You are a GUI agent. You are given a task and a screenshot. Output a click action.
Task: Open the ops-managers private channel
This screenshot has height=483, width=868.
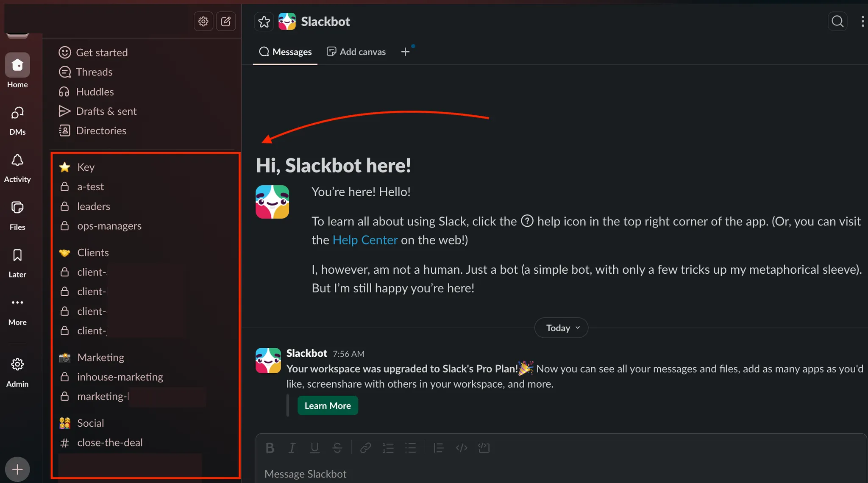pyautogui.click(x=109, y=226)
